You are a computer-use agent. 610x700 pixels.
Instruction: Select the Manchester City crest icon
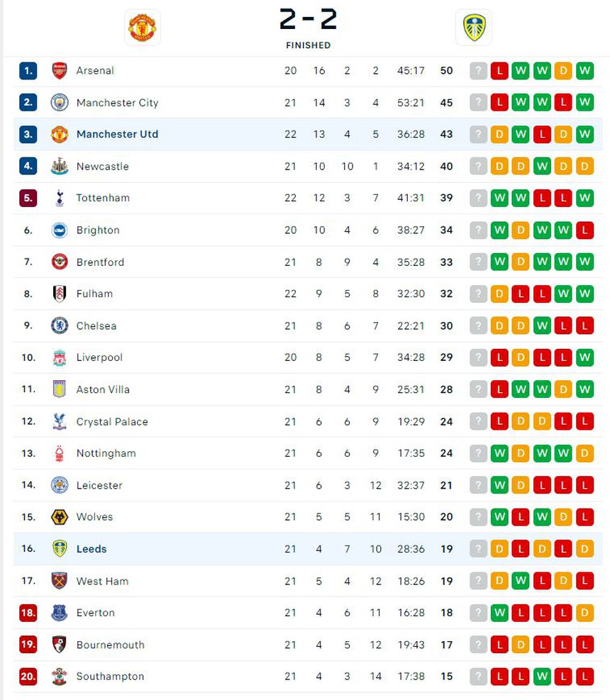point(60,103)
